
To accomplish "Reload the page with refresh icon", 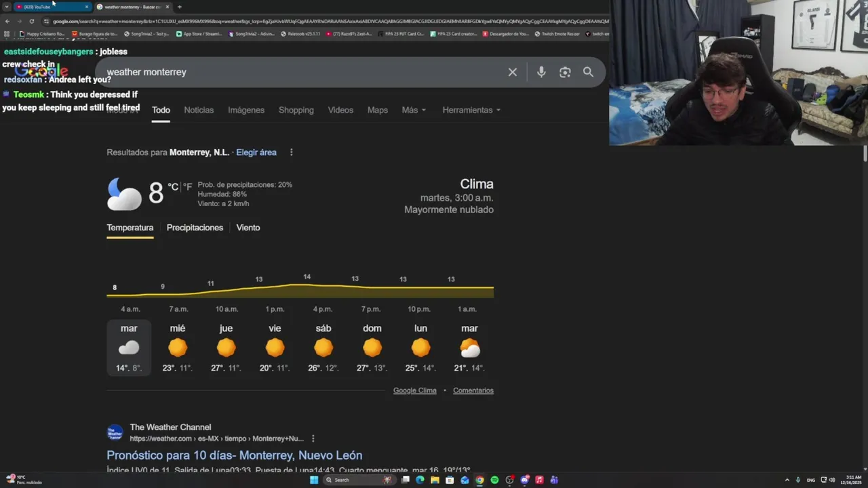I will pos(31,21).
